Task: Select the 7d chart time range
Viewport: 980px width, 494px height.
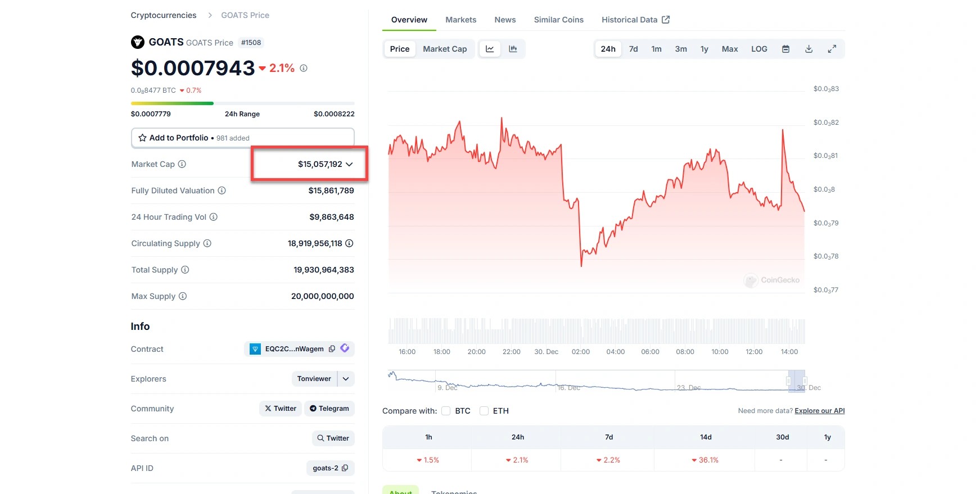Action: pyautogui.click(x=633, y=49)
